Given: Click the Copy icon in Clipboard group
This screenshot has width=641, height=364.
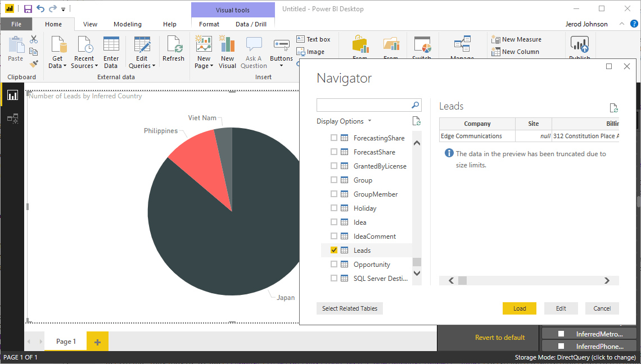Looking at the screenshot, I should [x=34, y=52].
